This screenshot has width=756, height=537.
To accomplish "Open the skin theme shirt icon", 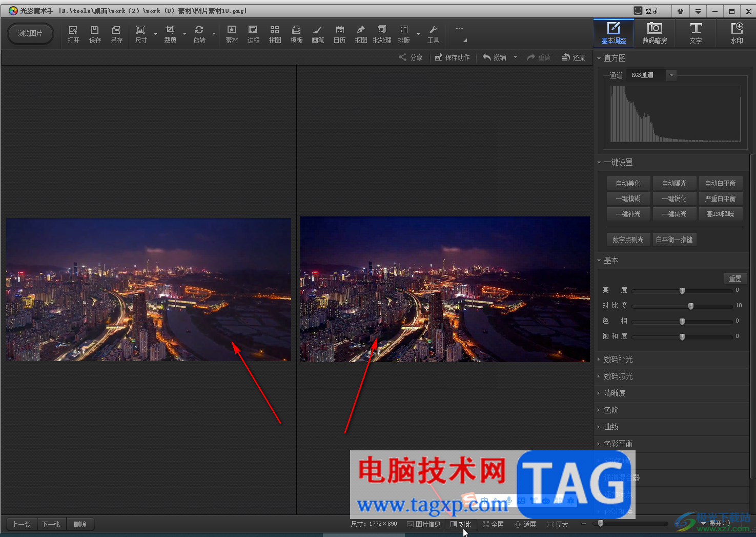I will pyautogui.click(x=680, y=11).
